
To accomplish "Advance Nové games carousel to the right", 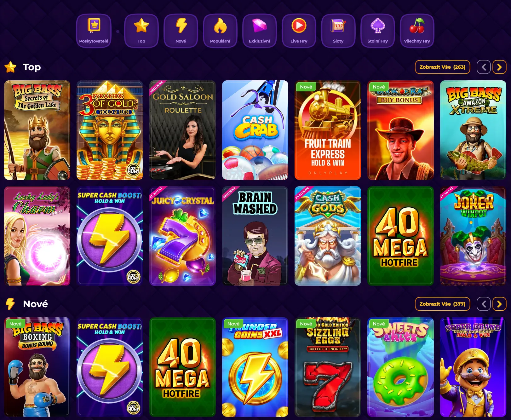I will [499, 304].
